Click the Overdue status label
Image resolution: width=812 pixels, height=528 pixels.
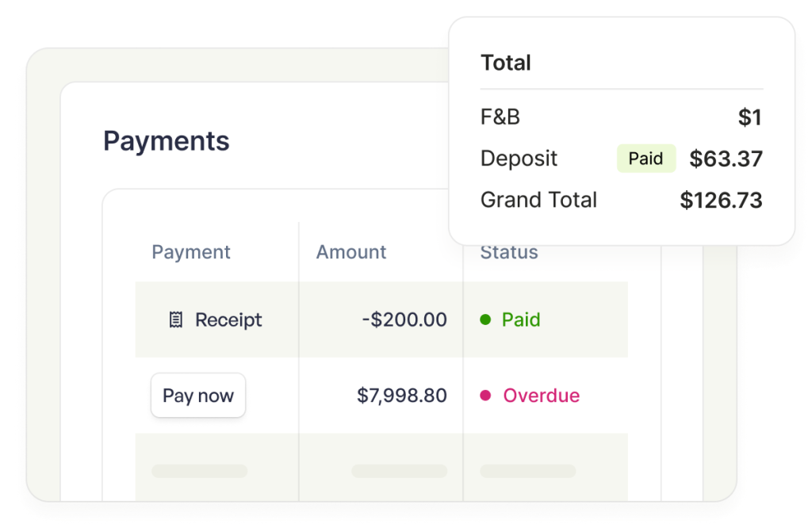[x=541, y=396]
